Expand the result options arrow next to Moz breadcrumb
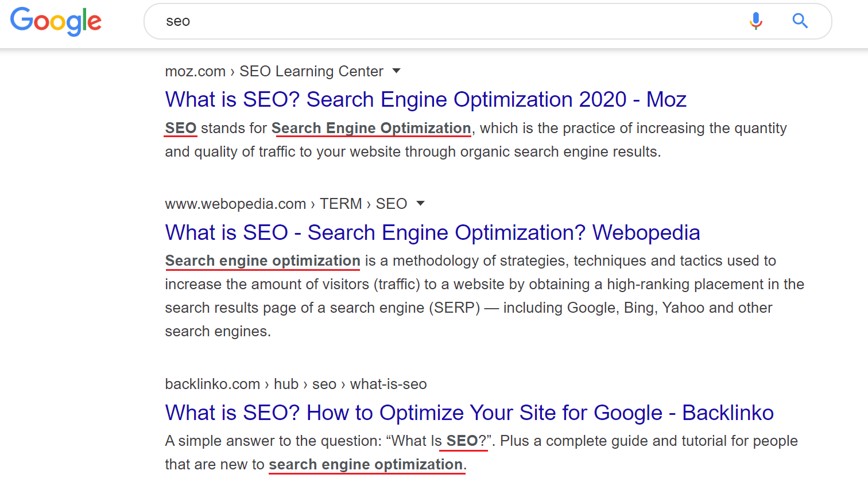 (x=397, y=71)
